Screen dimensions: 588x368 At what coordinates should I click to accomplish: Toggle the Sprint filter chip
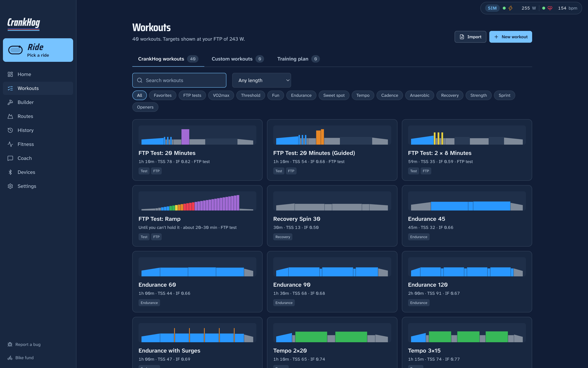pyautogui.click(x=504, y=95)
